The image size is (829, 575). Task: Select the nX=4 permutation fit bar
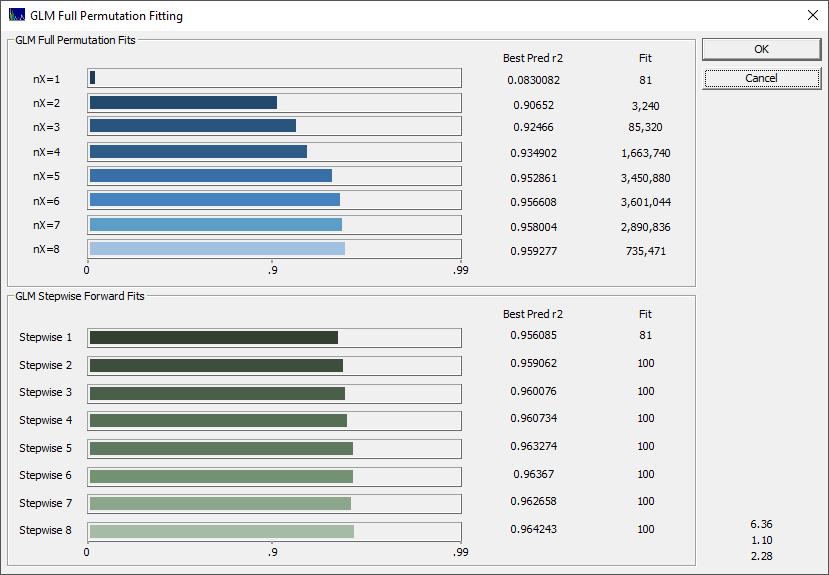point(274,152)
